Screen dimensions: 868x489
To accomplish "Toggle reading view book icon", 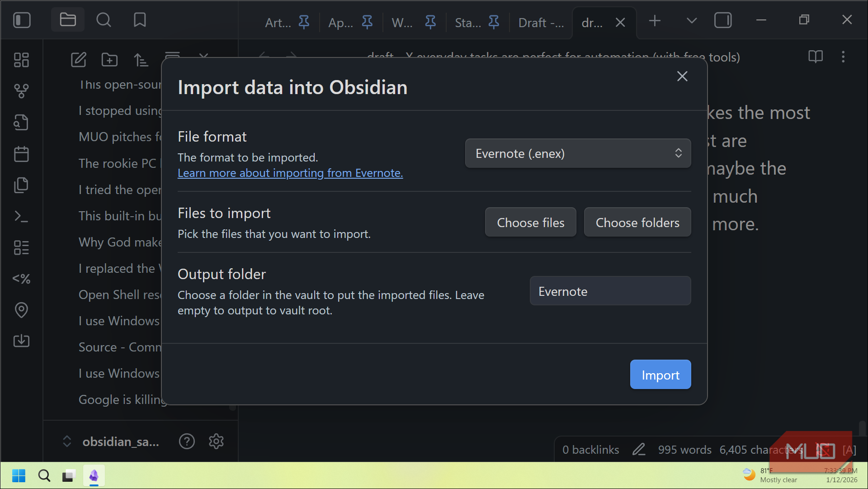I will [x=815, y=57].
